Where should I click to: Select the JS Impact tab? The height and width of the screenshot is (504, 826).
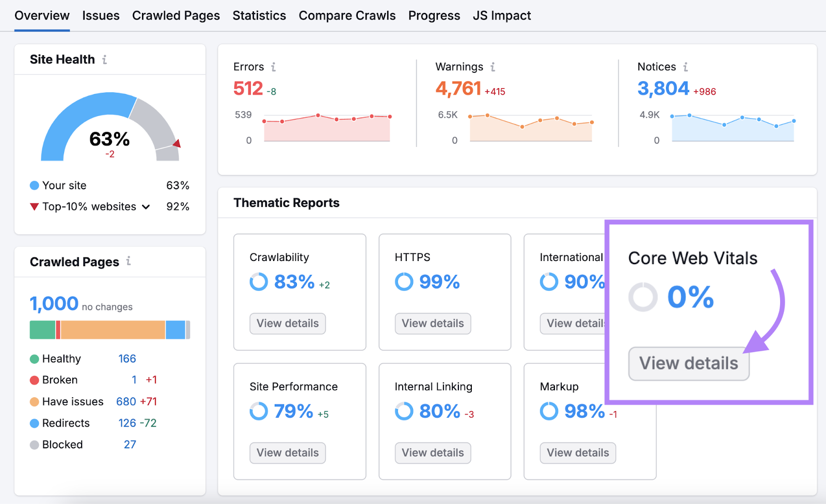click(501, 15)
